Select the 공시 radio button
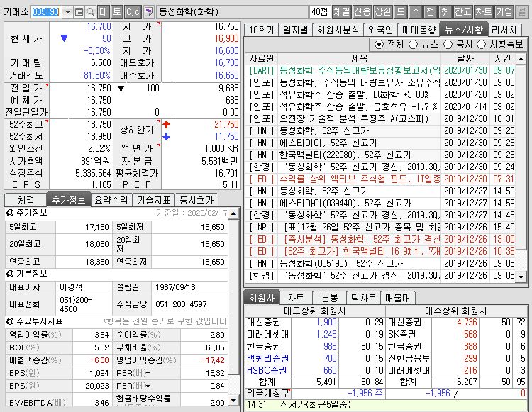 448,45
